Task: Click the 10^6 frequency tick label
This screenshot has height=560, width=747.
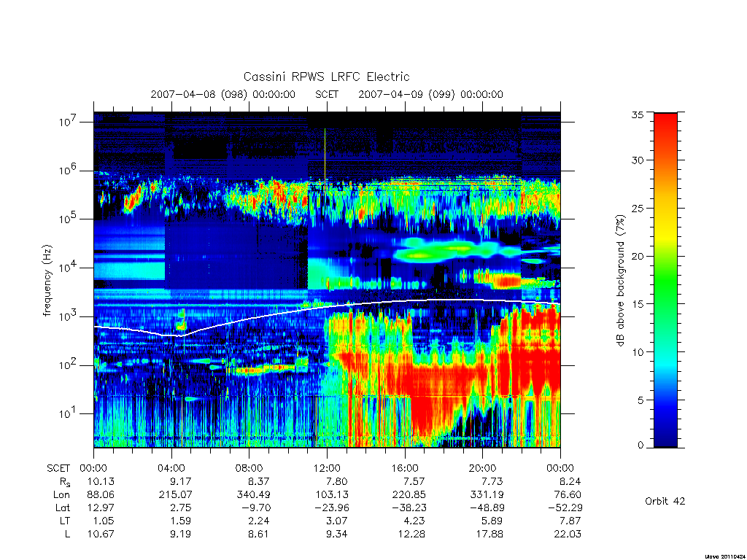Action: (68, 171)
